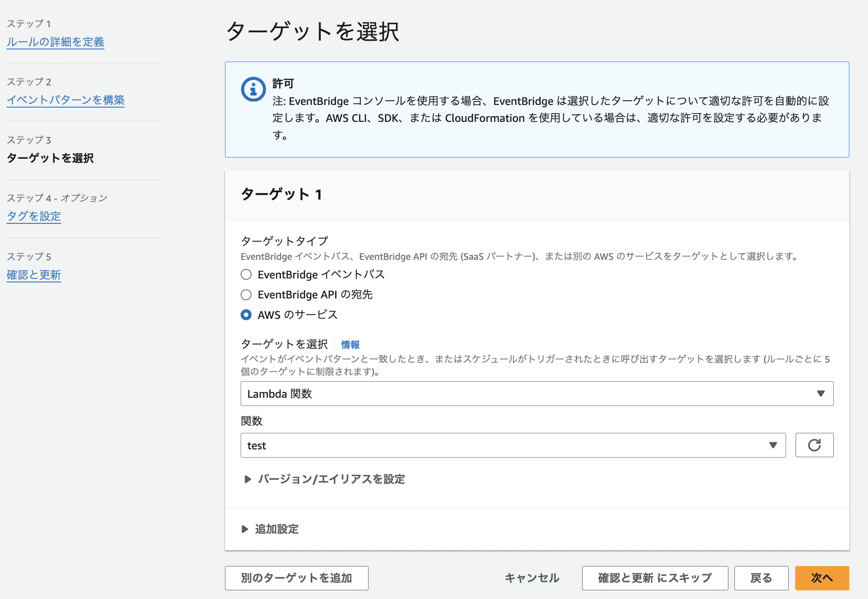The height and width of the screenshot is (599, 868).
Task: Go to 確認と更新 step link
Action: 33,275
